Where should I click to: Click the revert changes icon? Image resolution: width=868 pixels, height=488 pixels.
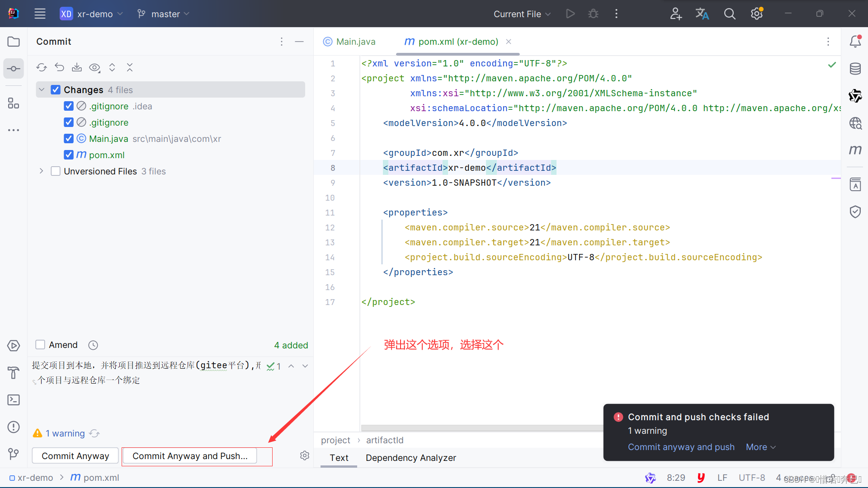(60, 67)
